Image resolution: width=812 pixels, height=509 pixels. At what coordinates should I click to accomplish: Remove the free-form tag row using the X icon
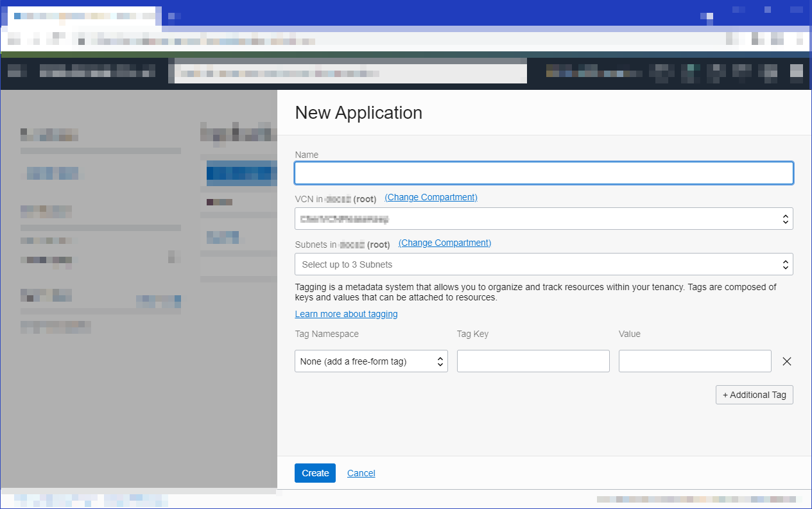coord(787,361)
